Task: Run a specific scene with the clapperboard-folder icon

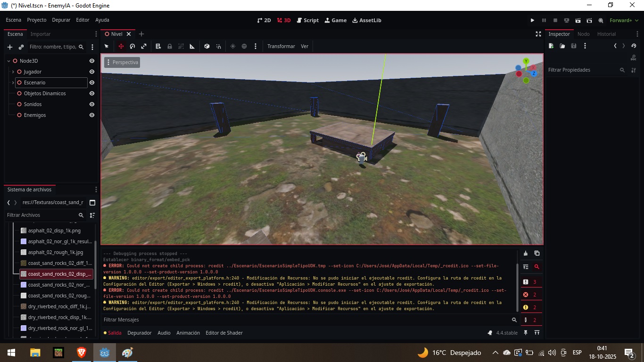Action: click(589, 20)
